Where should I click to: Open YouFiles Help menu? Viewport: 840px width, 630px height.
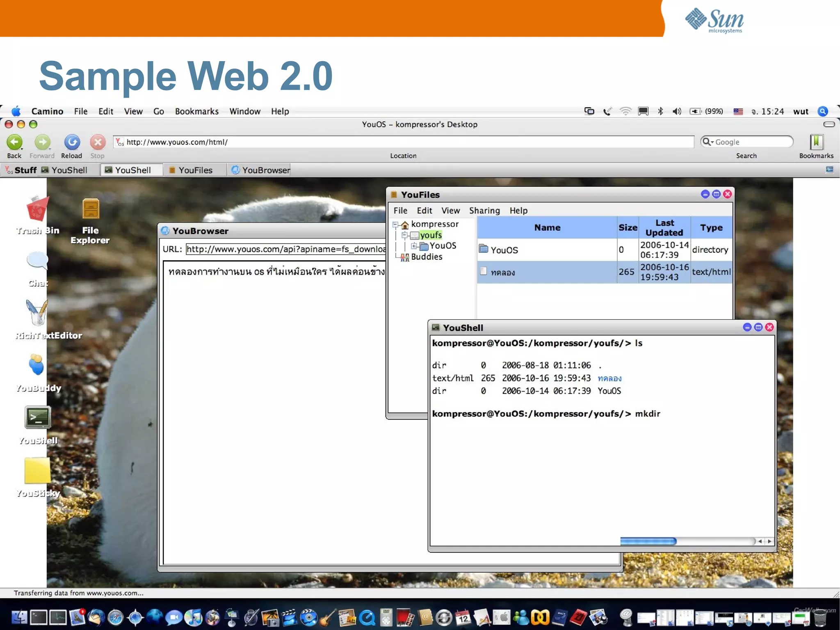click(x=518, y=211)
